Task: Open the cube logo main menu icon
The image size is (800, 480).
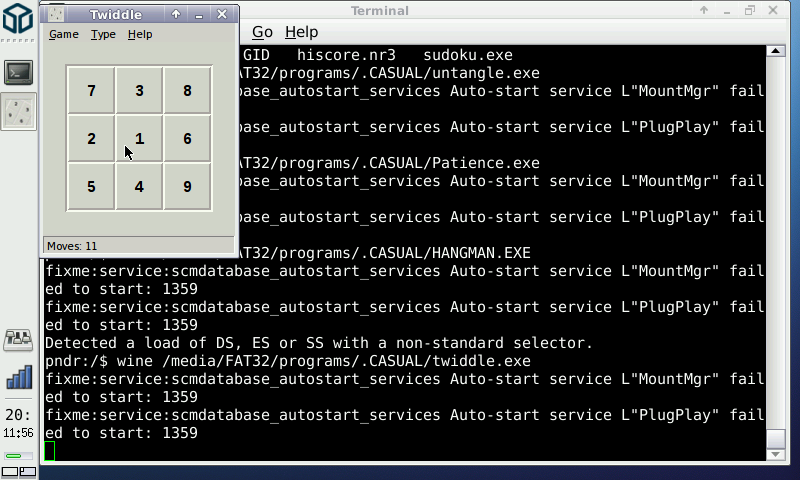Action: click(x=19, y=24)
